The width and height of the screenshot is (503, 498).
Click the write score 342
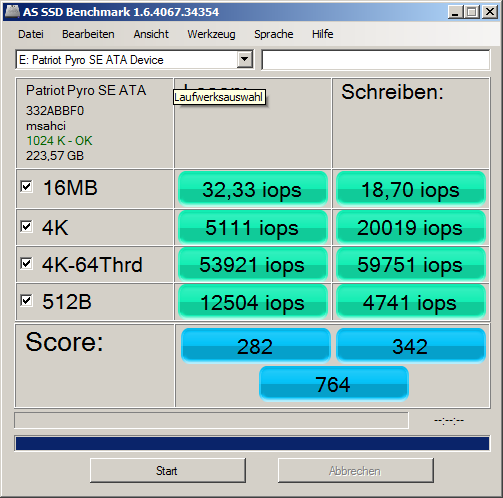pos(411,346)
